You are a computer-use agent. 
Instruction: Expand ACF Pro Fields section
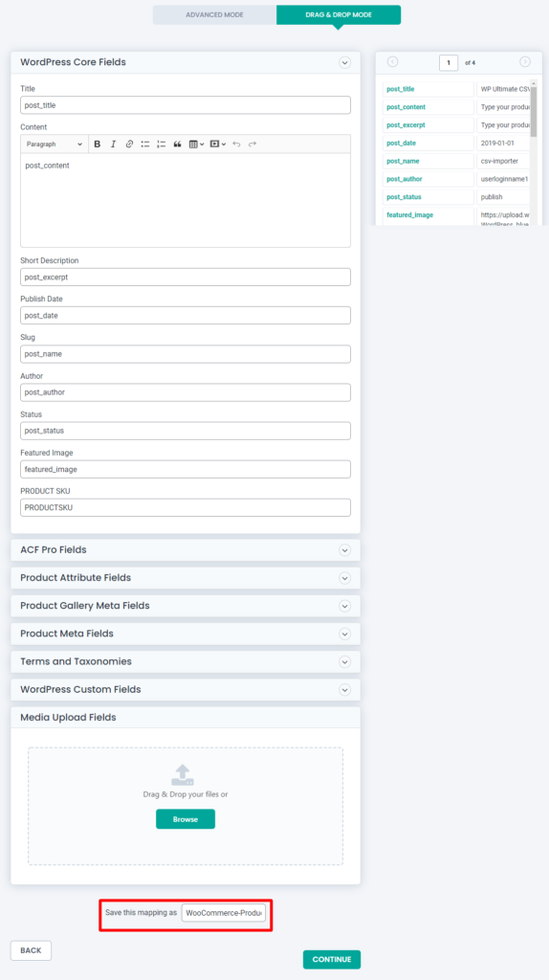[344, 550]
